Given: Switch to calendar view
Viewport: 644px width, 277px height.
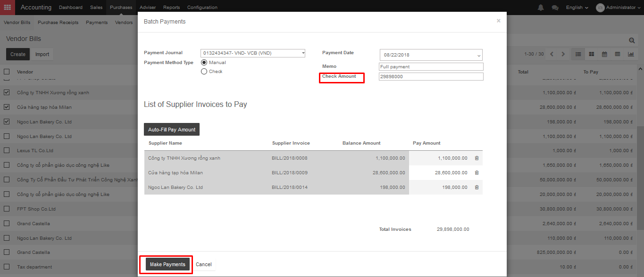Looking at the screenshot, I should coord(604,54).
